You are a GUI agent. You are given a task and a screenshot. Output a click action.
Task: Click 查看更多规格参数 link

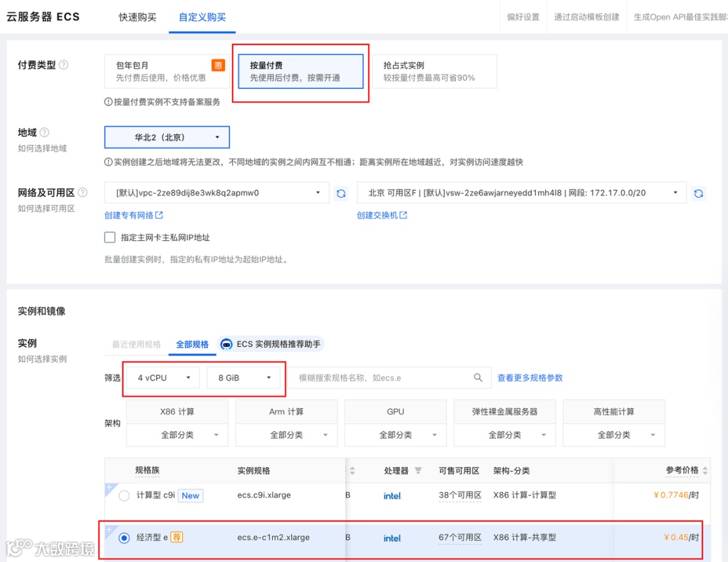(530, 377)
